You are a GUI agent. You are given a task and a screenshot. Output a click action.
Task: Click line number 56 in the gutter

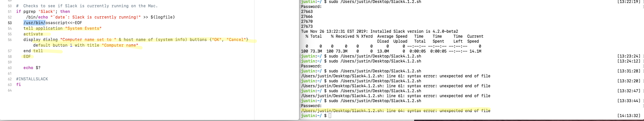tap(10, 40)
